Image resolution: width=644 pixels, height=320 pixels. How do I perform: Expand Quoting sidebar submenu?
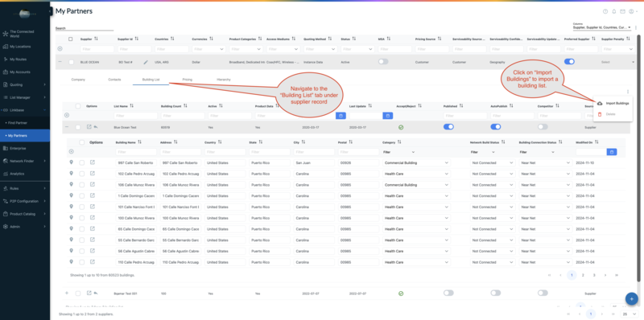25,85
